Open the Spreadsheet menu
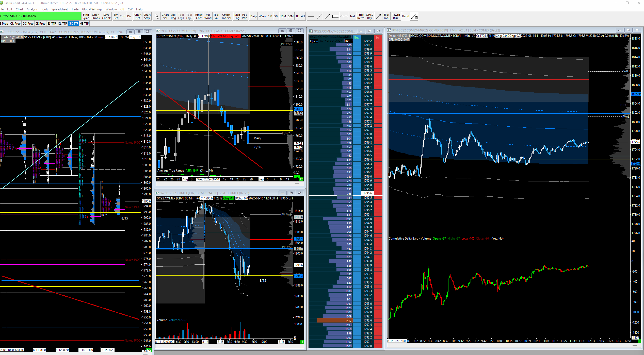 point(59,9)
